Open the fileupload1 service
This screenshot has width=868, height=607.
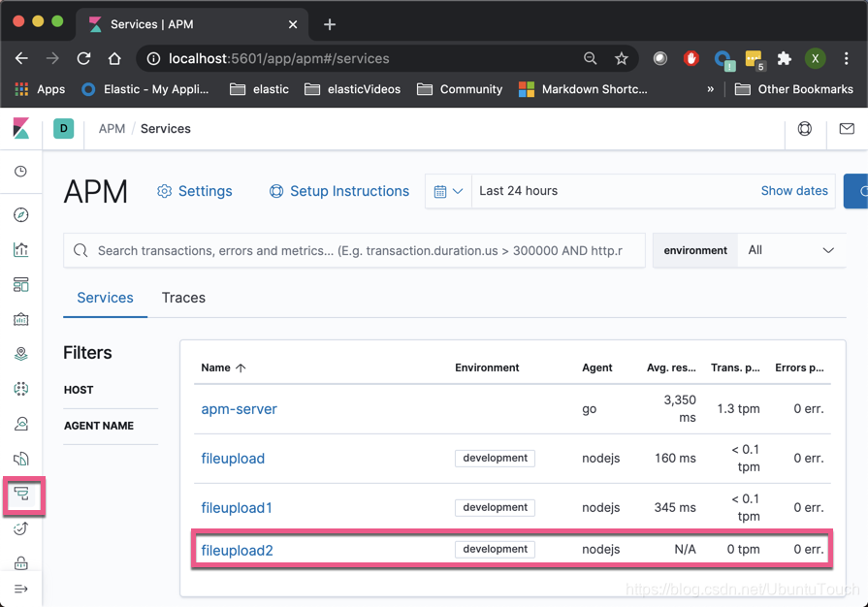point(237,508)
